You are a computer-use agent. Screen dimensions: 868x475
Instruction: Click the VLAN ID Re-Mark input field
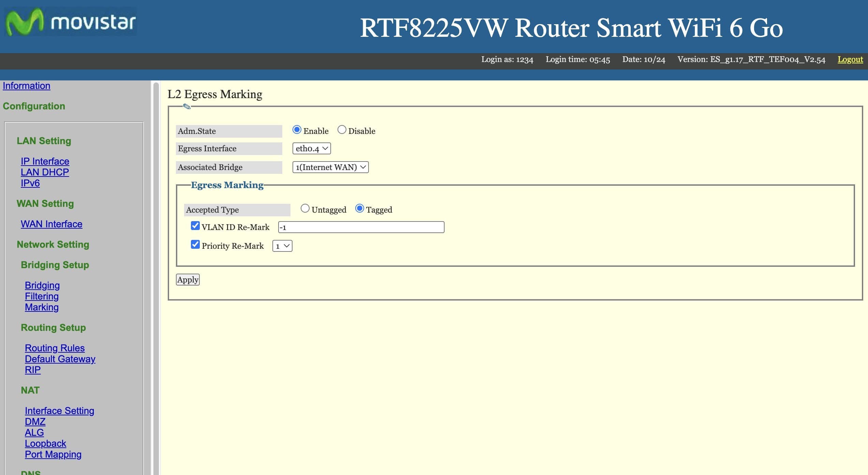(361, 227)
